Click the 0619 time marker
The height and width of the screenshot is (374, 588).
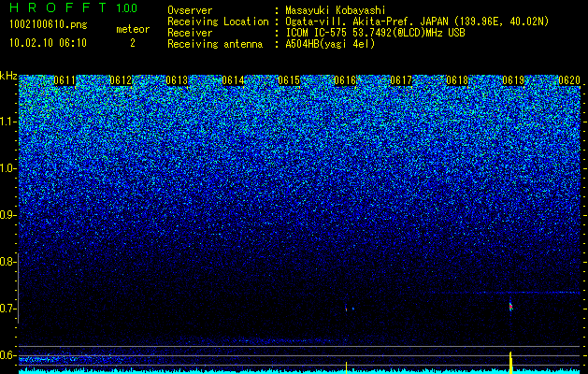click(x=513, y=80)
